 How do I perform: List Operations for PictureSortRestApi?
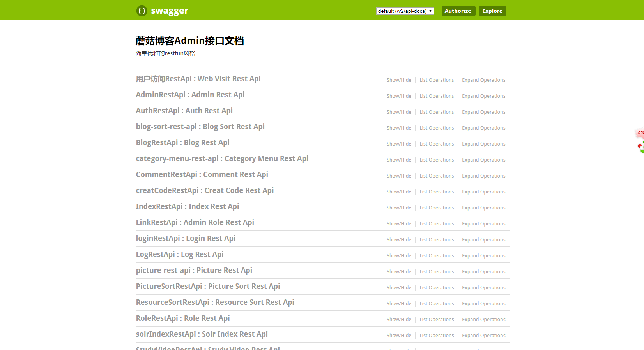tap(437, 288)
